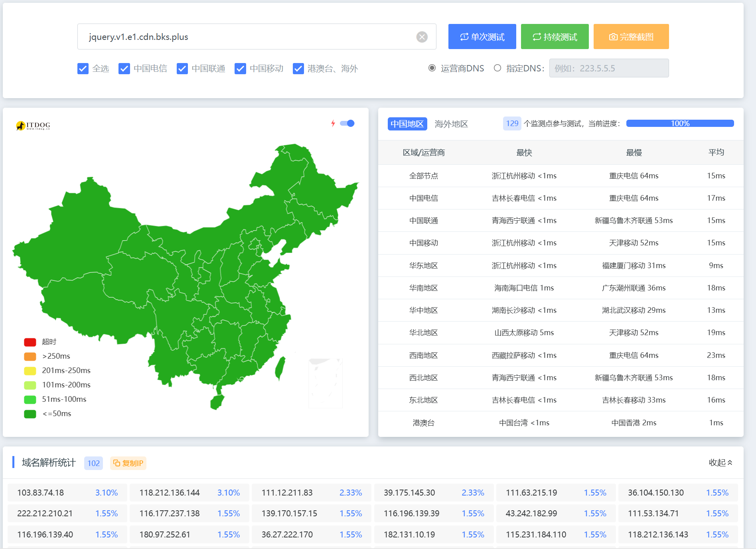Click the dark green <=50ms legend swatch
The image size is (756, 549).
(x=30, y=414)
